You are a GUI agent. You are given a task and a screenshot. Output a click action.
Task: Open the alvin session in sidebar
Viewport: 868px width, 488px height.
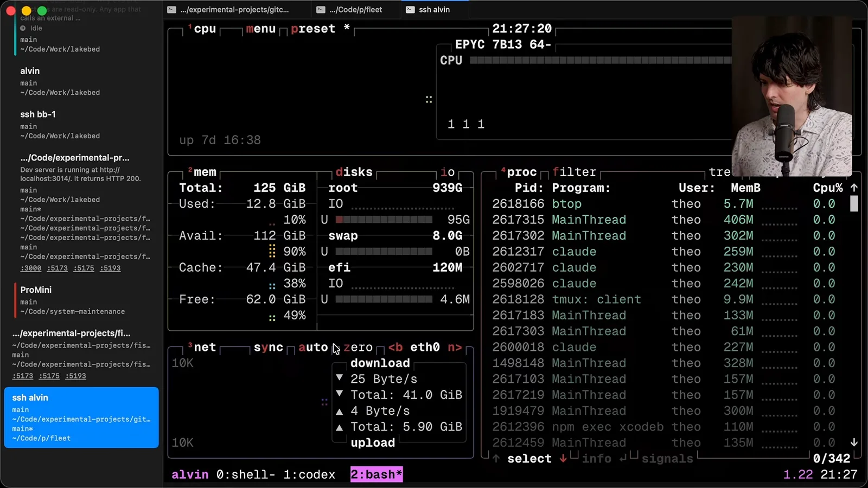tap(81, 81)
